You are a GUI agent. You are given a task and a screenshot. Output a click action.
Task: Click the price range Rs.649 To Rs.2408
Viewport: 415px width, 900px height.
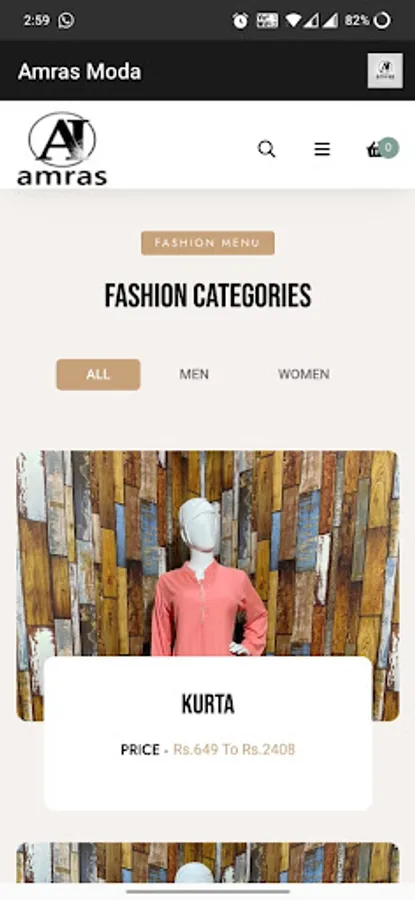coord(234,750)
